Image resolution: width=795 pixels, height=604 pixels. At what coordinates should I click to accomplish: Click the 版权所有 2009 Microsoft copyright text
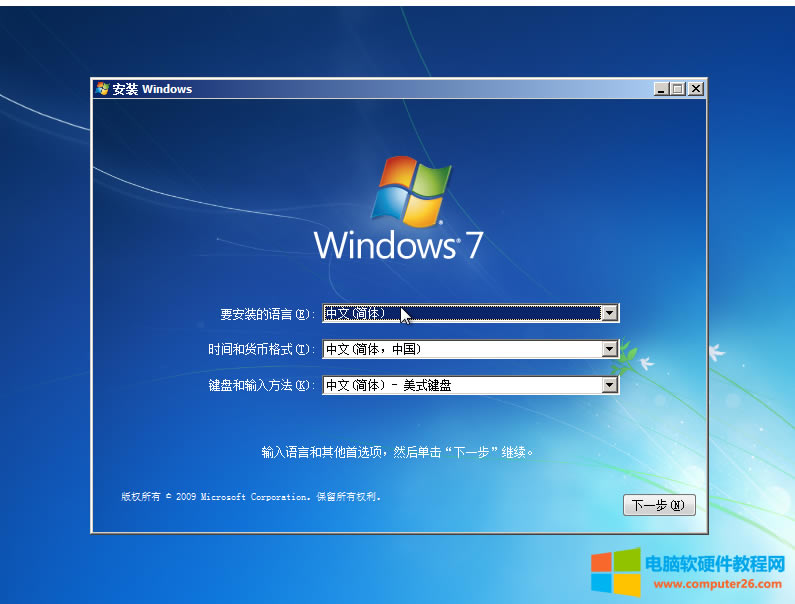click(251, 496)
